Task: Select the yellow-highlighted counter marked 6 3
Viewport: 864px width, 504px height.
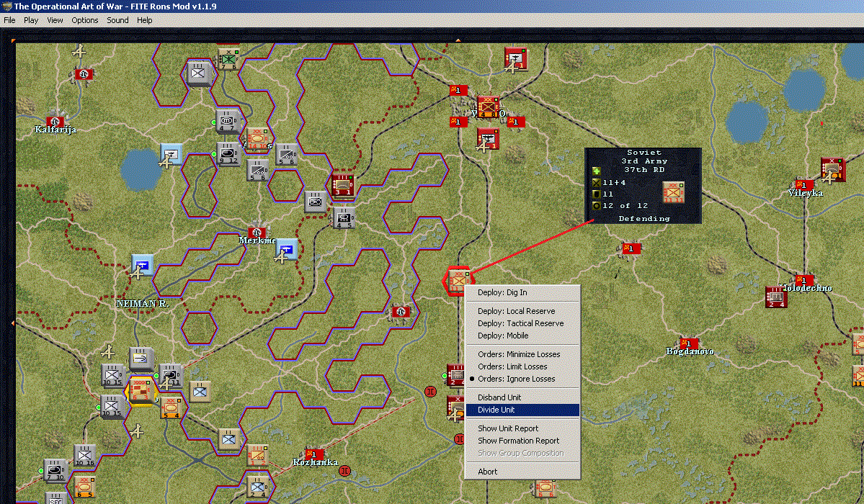Action: click(141, 390)
